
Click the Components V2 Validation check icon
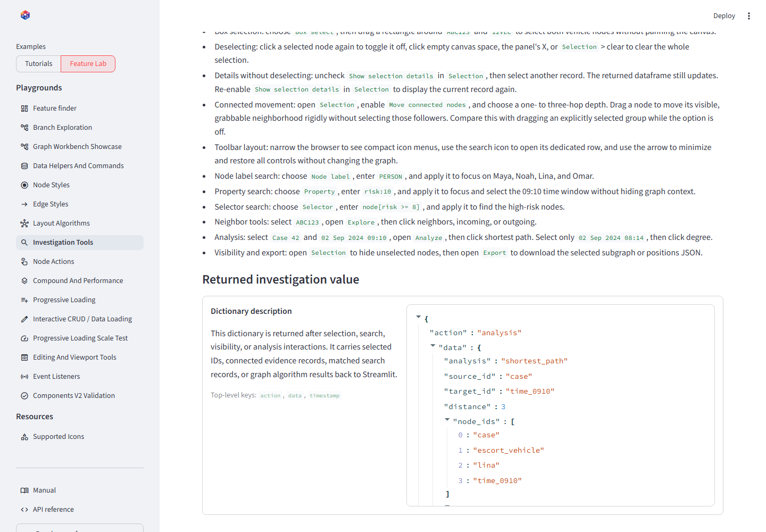coord(24,396)
